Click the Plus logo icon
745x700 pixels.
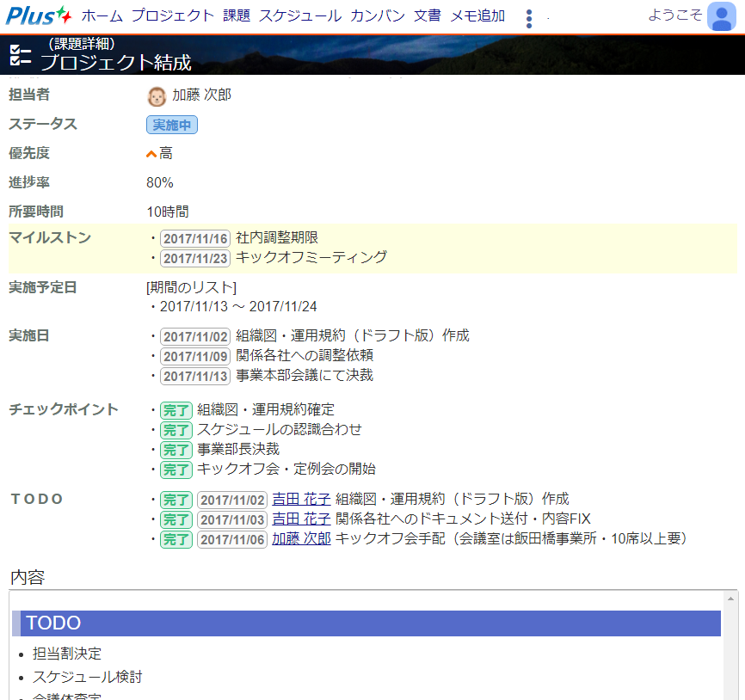pos(39,15)
